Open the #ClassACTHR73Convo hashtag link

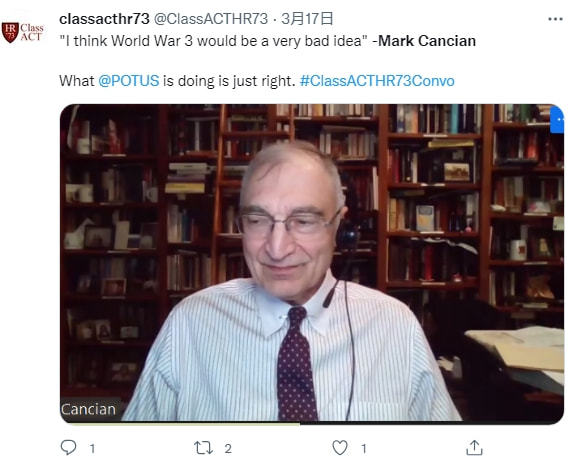pyautogui.click(x=377, y=81)
